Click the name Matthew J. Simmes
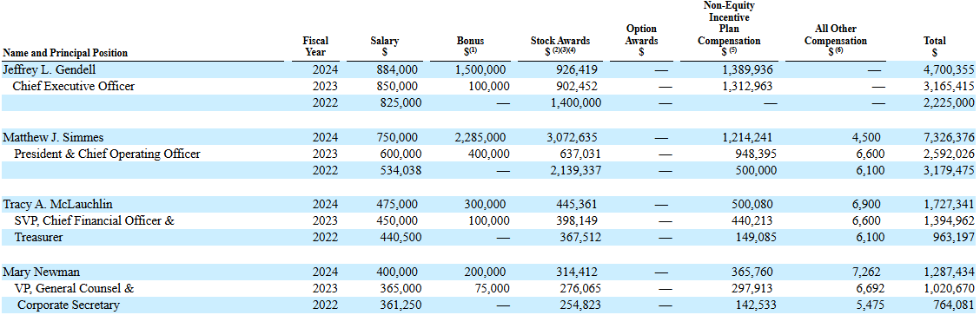This screenshot has width=980, height=315. [53, 137]
